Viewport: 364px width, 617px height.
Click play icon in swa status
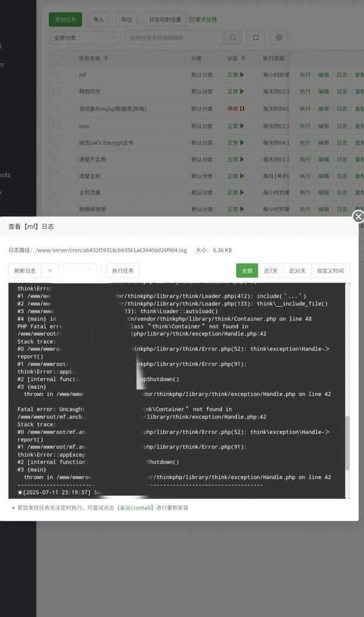[242, 126]
